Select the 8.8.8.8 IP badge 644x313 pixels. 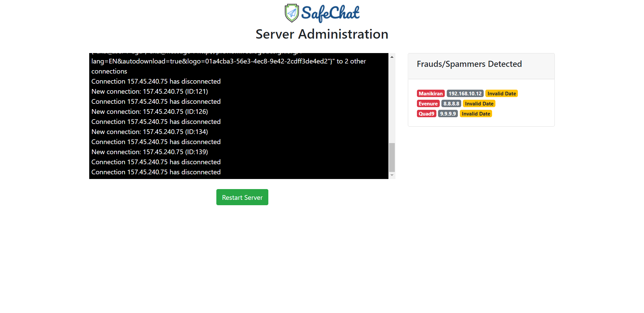point(451,104)
